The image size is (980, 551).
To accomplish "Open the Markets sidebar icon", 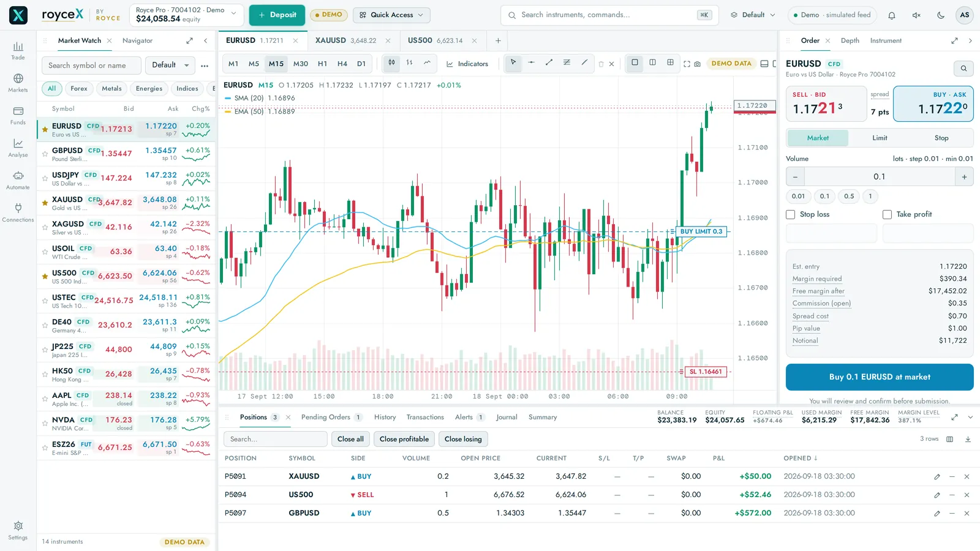I will click(x=18, y=83).
